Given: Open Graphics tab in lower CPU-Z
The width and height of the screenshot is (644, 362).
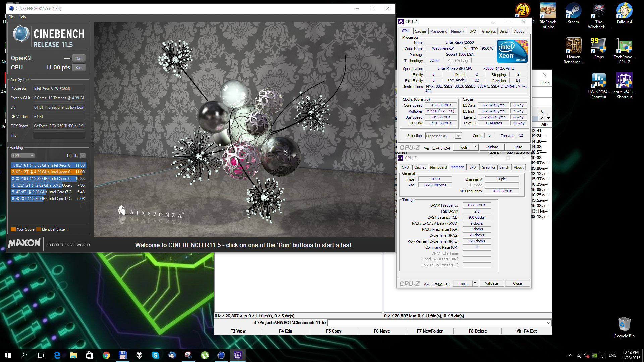Looking at the screenshot, I should (x=488, y=167).
